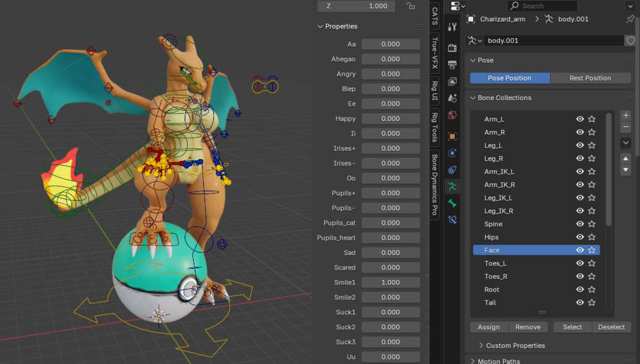Image resolution: width=640 pixels, height=364 pixels.
Task: Add a new bone collection
Action: pos(625,115)
